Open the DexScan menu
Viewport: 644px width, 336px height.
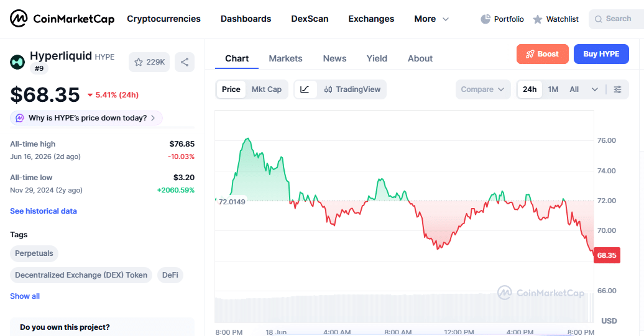(310, 19)
